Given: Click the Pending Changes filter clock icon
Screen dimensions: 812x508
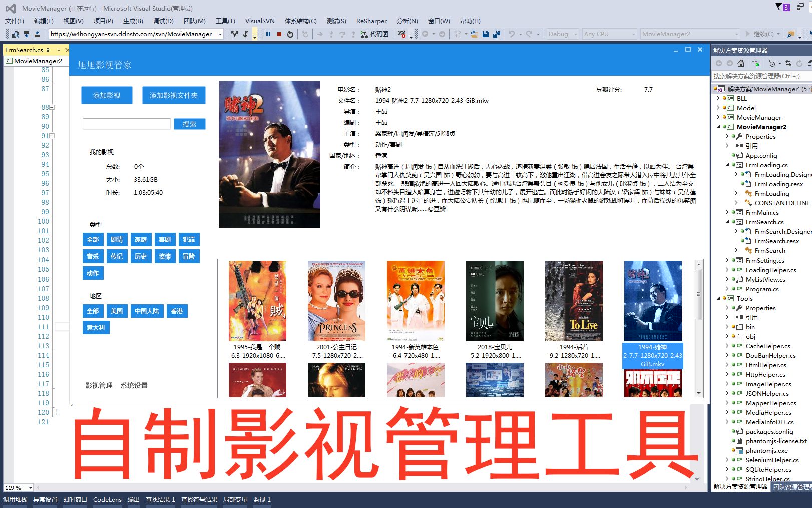Looking at the screenshot, I should click(772, 63).
